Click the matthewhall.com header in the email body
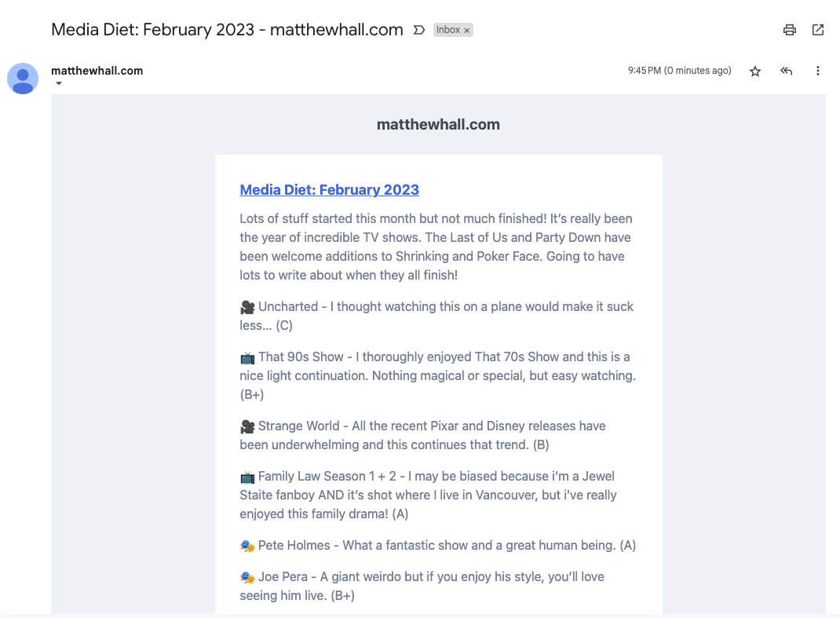The image size is (840, 618). click(x=438, y=124)
